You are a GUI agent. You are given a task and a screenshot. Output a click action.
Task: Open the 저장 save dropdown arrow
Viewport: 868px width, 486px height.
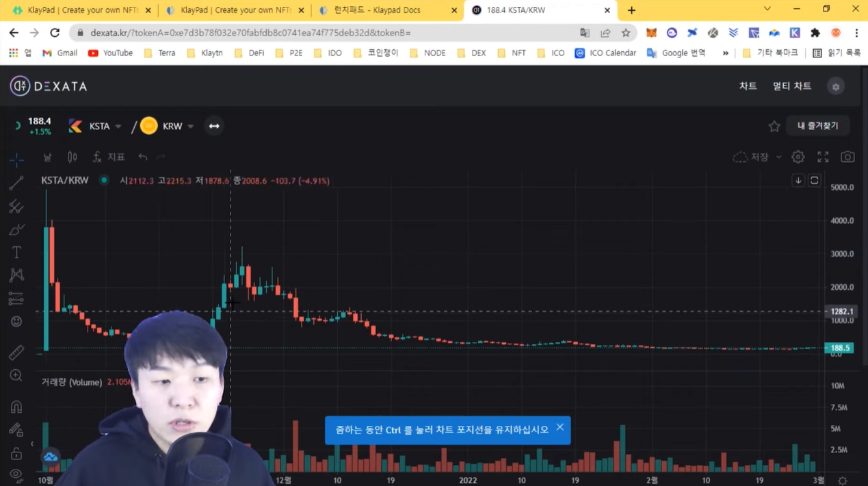(778, 157)
